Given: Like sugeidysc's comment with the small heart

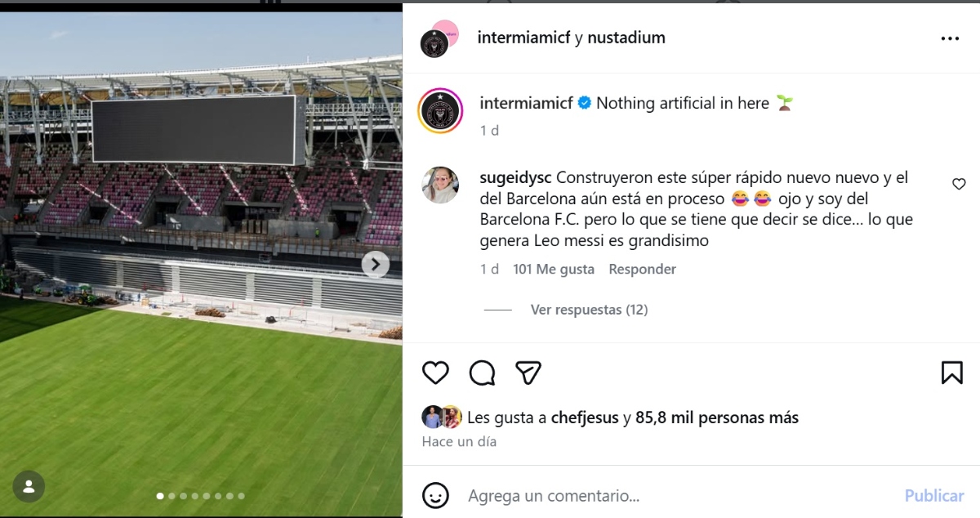Looking at the screenshot, I should click(958, 184).
